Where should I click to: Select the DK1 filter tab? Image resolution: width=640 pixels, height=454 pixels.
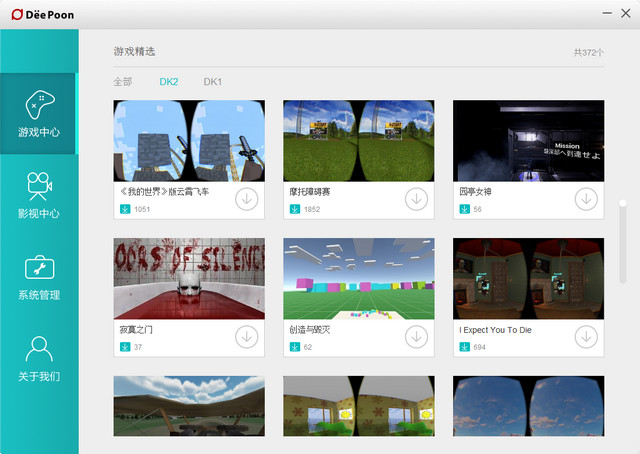[213, 82]
